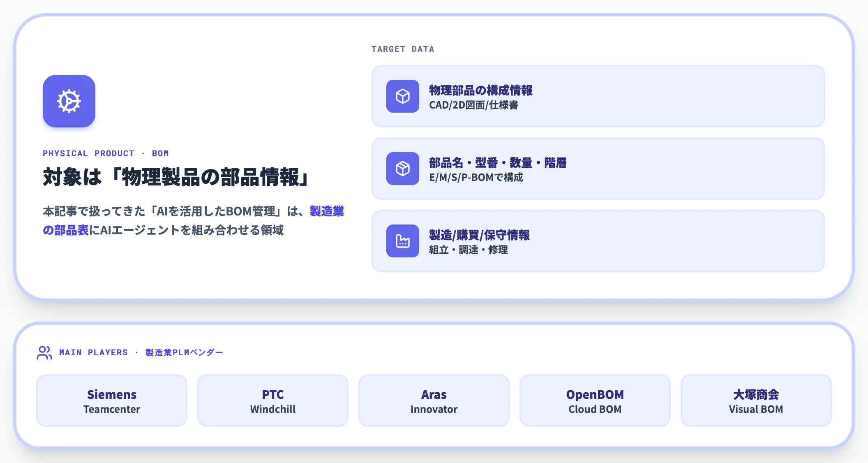The width and height of the screenshot is (868, 463).
Task: Click the users icon next to MAIN PLAYERS
Action: (44, 352)
